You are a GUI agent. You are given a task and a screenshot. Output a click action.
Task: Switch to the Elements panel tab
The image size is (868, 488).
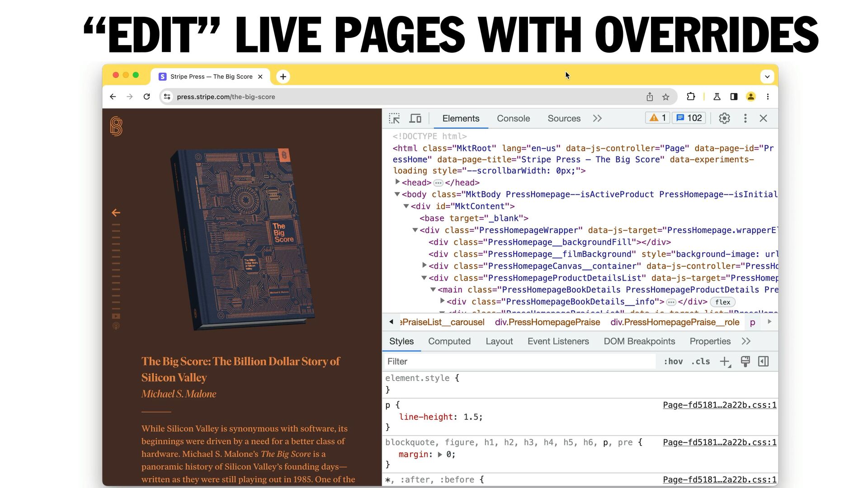[461, 118]
